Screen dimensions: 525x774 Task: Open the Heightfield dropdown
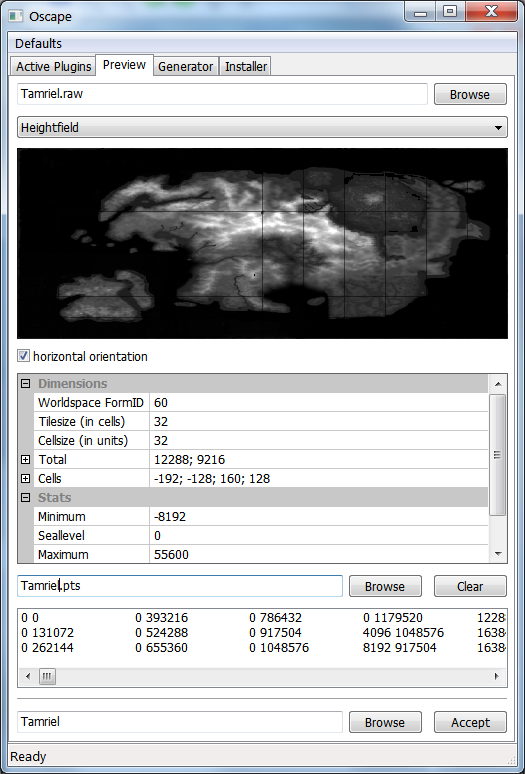(x=262, y=127)
